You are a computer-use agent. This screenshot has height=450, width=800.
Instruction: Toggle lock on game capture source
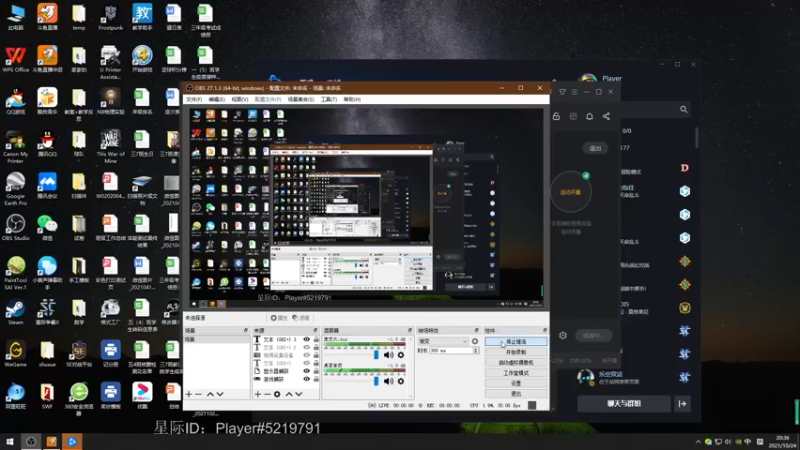pos(316,379)
